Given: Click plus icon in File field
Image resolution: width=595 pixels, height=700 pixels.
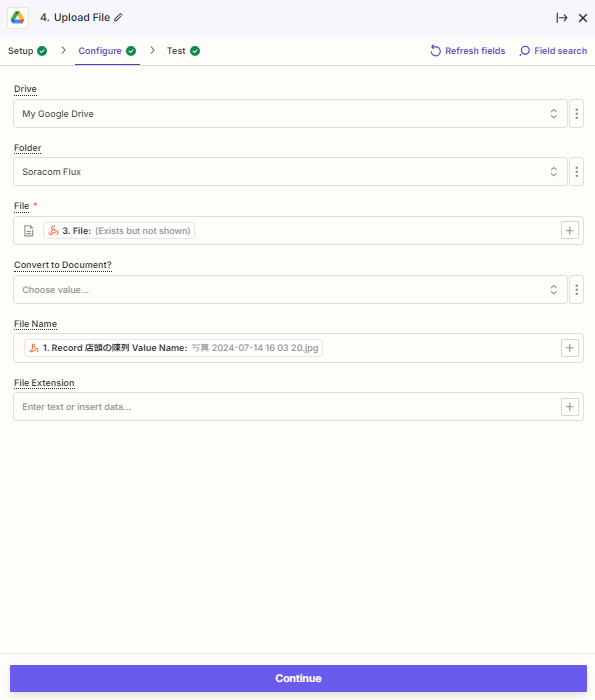Looking at the screenshot, I should (570, 231).
